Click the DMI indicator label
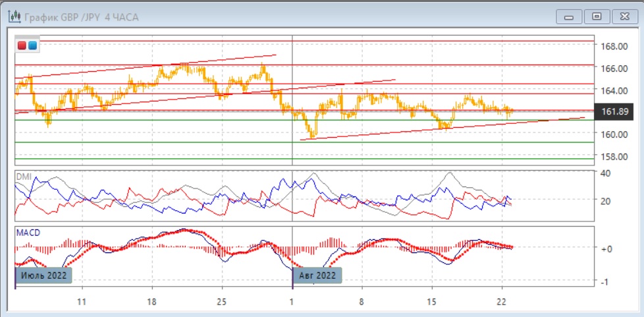The height and width of the screenshot is (317, 644). (x=24, y=177)
